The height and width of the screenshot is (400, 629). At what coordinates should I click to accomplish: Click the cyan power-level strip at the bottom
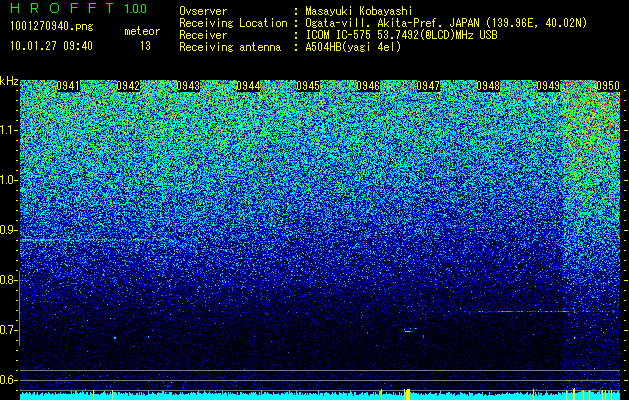click(320, 396)
